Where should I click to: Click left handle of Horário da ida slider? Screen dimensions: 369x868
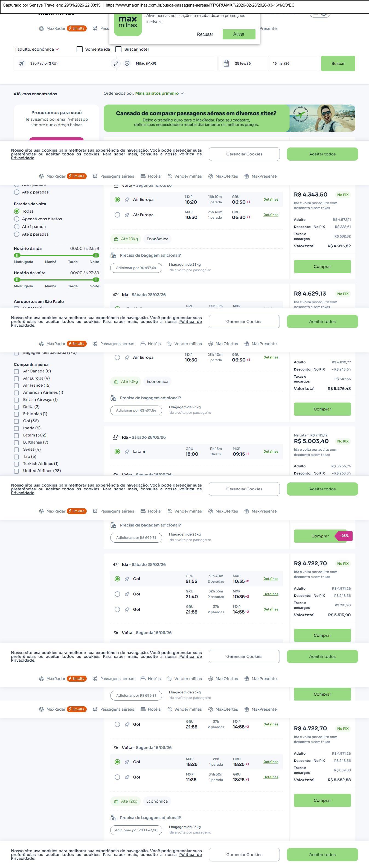pyautogui.click(x=17, y=255)
